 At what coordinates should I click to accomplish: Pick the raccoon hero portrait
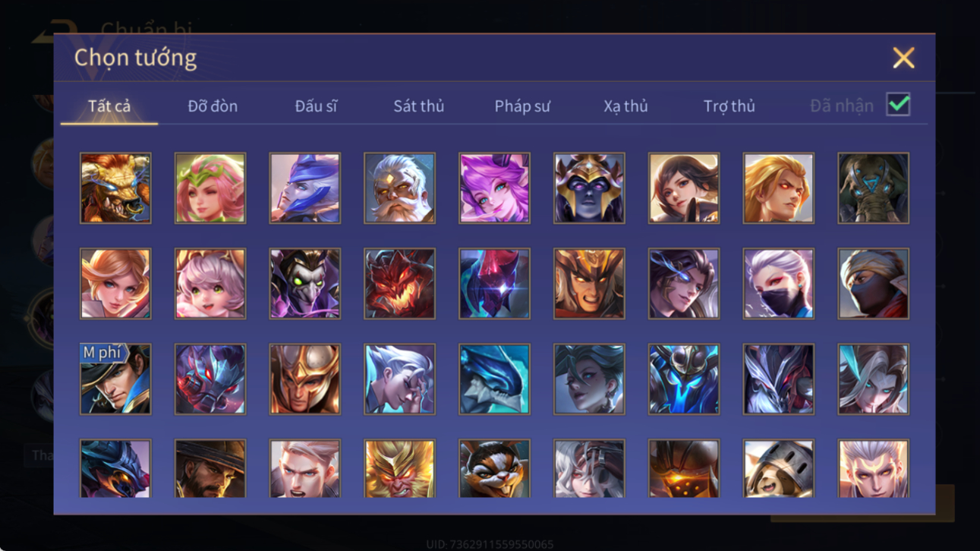point(494,469)
